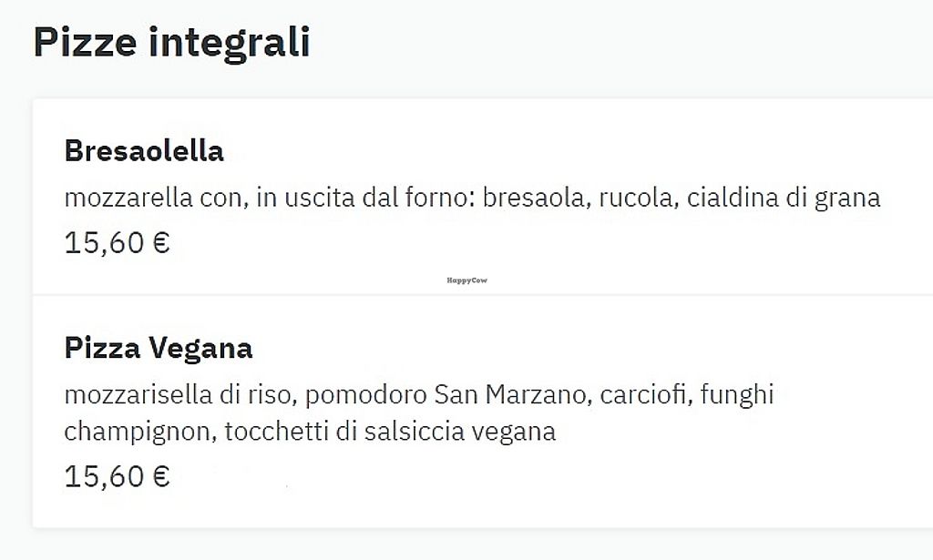Click the Bresaolella price of 15,60 €

pos(117,243)
